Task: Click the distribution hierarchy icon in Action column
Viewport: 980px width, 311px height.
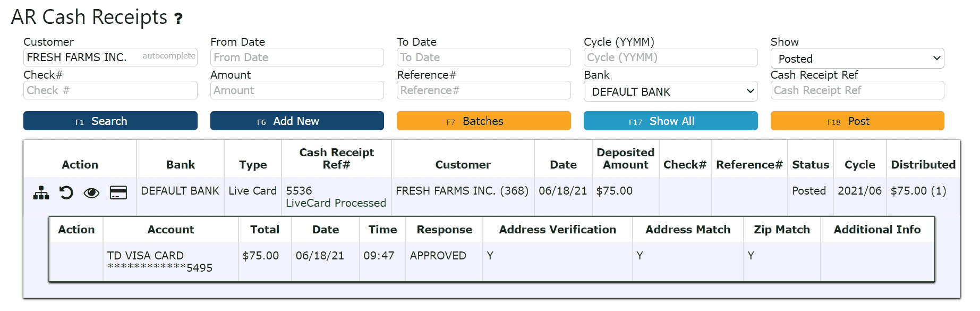Action: 41,192
